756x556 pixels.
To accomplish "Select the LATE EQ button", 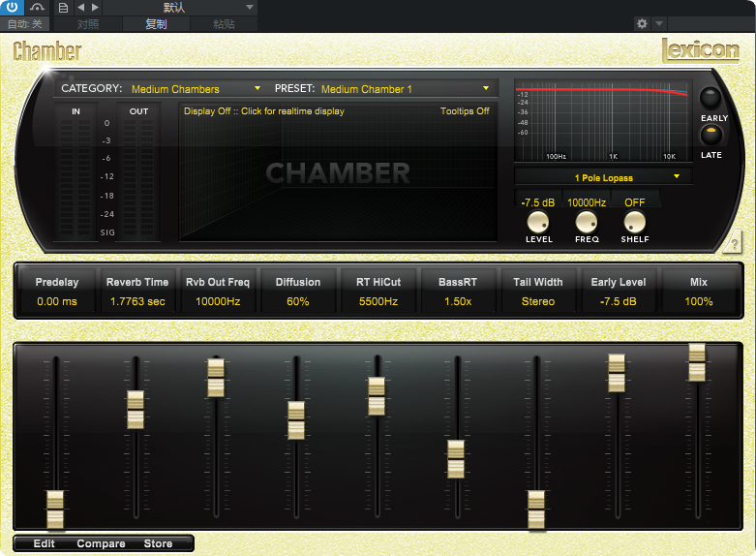I will (x=711, y=136).
